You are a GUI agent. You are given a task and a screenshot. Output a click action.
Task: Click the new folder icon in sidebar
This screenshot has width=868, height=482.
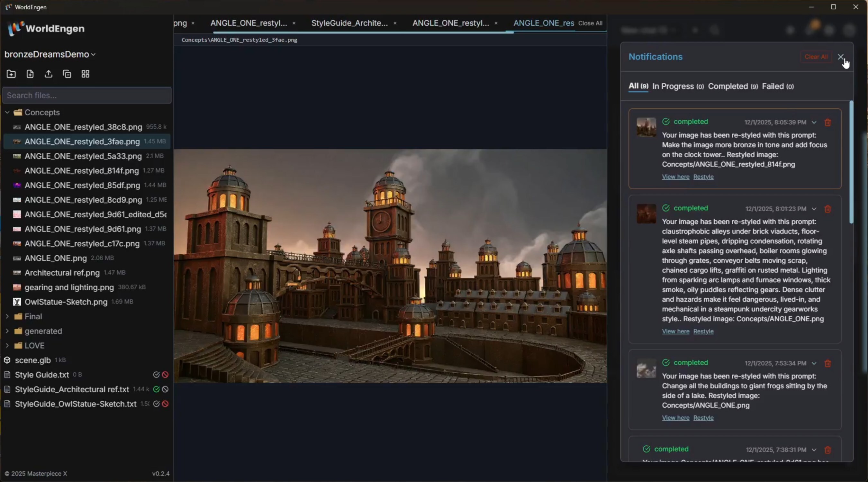point(11,74)
